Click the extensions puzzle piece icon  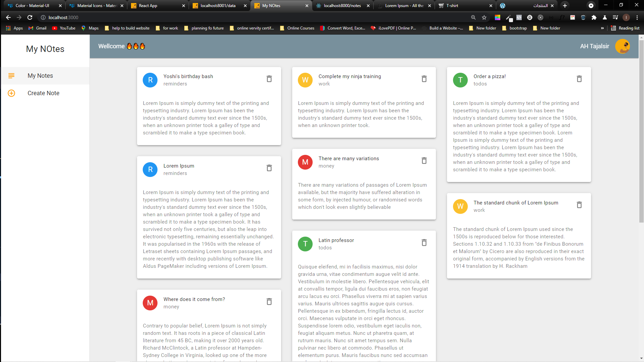tap(594, 17)
